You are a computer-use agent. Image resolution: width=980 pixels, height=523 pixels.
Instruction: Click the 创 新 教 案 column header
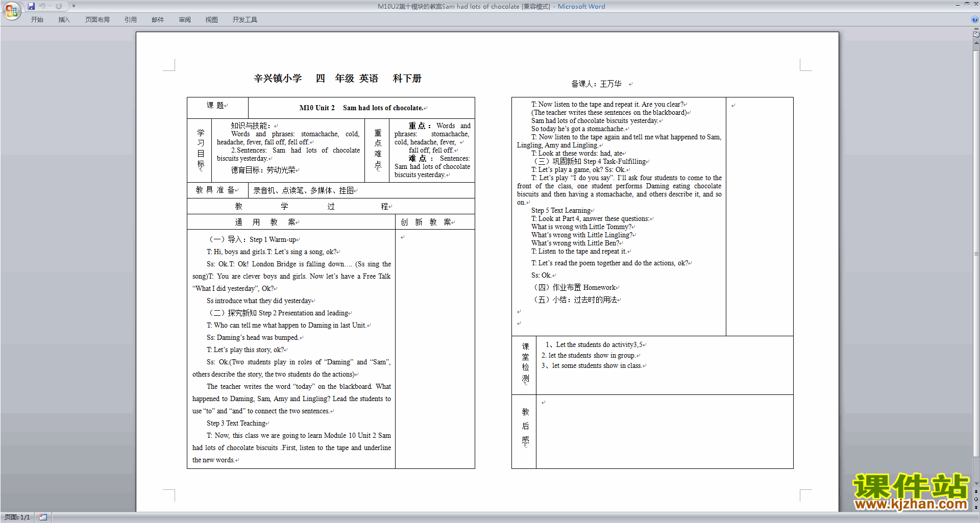(x=435, y=222)
